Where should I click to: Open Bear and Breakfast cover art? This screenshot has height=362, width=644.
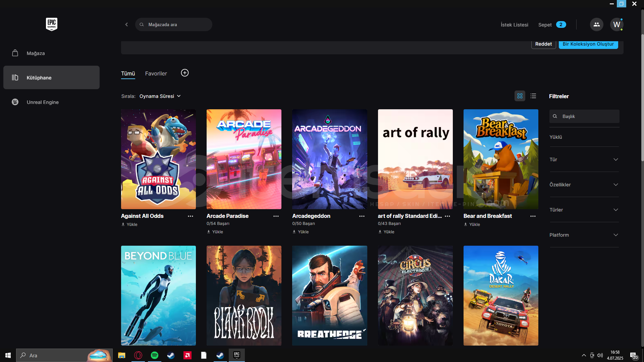click(x=501, y=159)
